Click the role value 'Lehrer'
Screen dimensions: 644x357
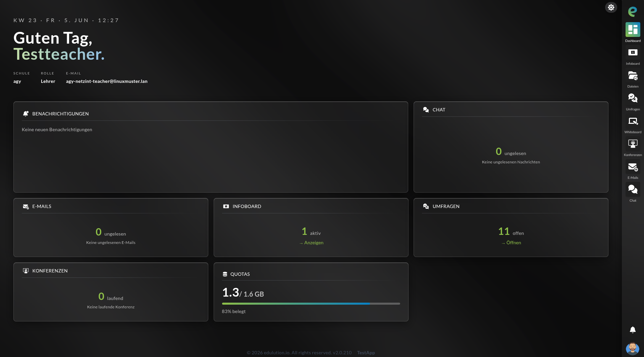48,81
